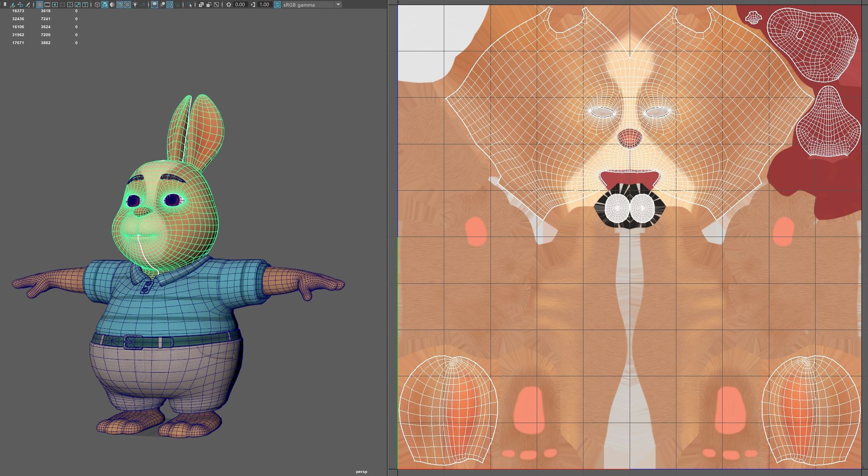Click the heads-up value 3882
This screenshot has height=476, width=868.
[46, 43]
